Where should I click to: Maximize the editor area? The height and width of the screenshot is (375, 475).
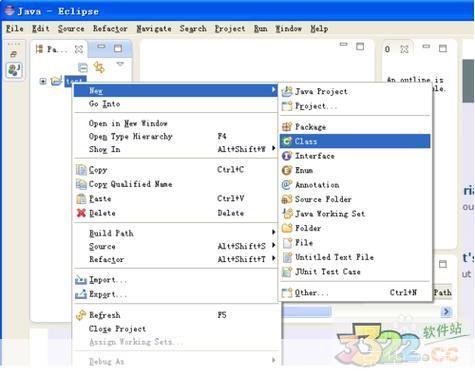(360, 46)
